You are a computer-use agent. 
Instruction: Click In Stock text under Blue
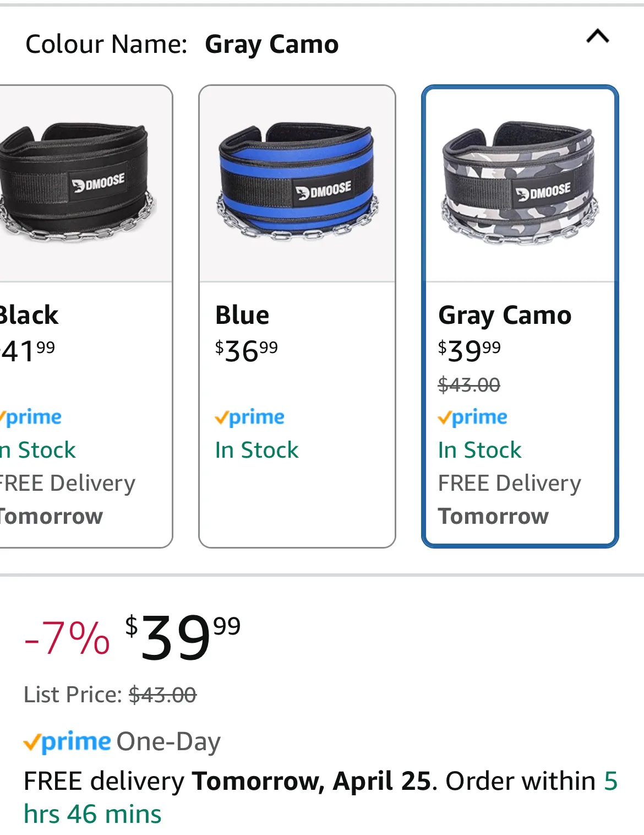coord(256,450)
